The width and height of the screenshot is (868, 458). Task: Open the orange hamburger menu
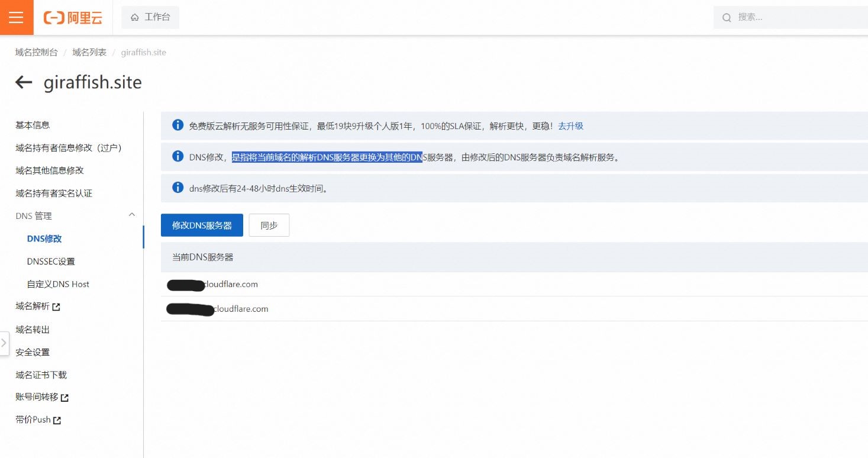[x=17, y=17]
